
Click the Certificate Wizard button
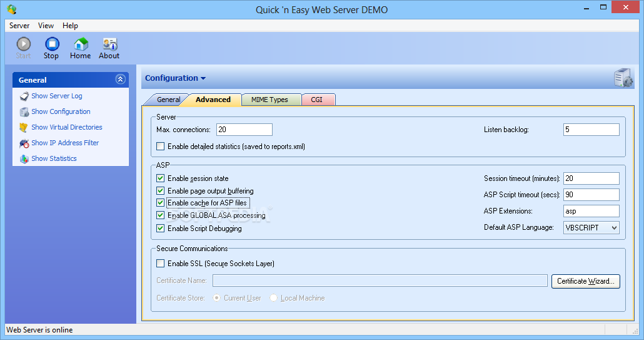point(586,281)
